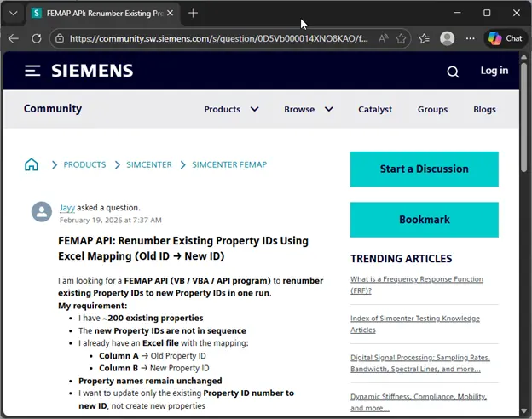Open 'Digital Signal Processing: Sampling Rates' article
The height and width of the screenshot is (419, 532).
[x=420, y=363]
